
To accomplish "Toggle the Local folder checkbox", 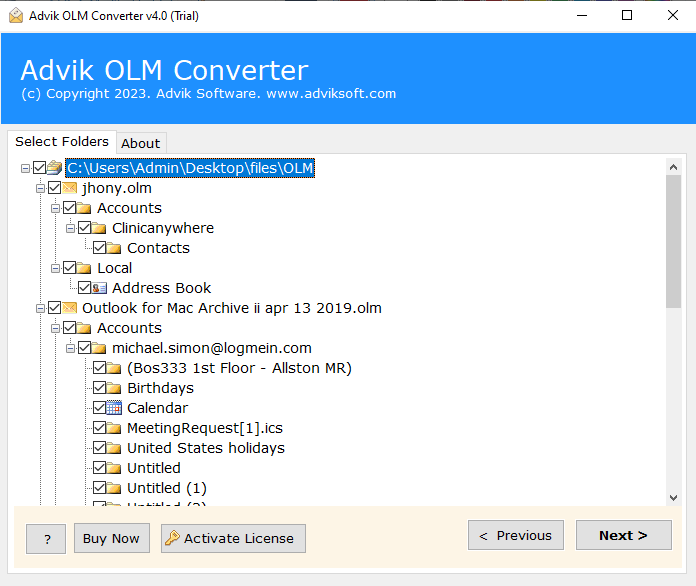I will (70, 268).
